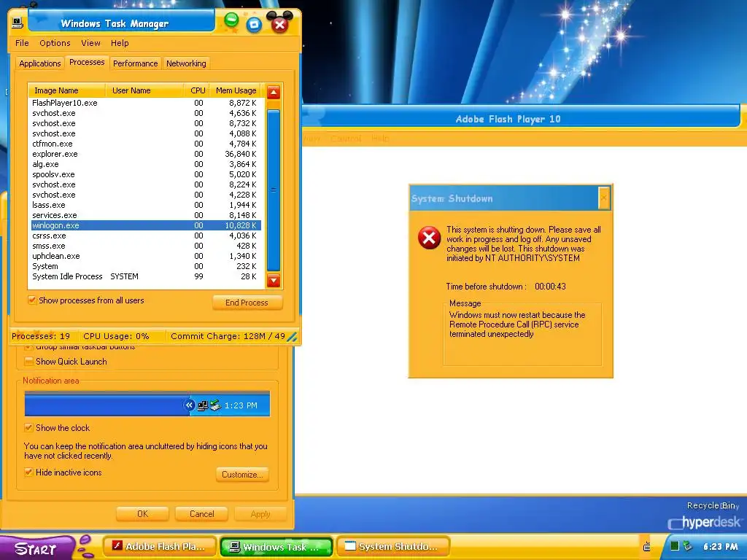Toggle Show the clock checkbox
The image size is (747, 560).
click(28, 427)
